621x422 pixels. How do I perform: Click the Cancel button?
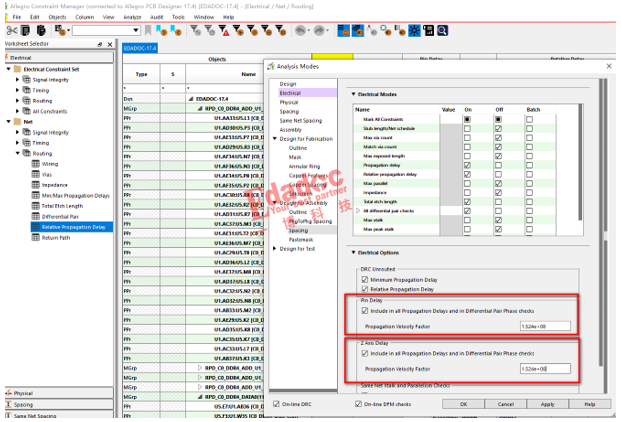tap(505, 404)
